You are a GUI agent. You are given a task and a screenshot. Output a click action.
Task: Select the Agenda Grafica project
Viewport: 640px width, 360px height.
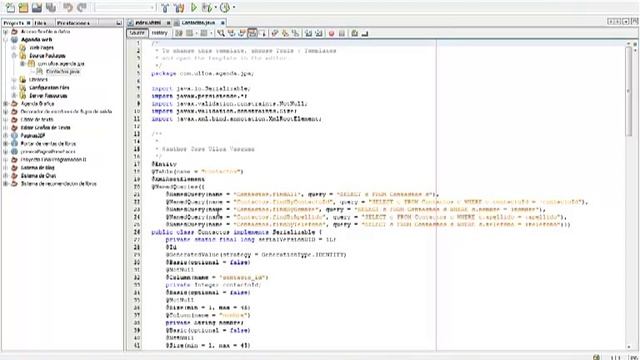click(38, 104)
